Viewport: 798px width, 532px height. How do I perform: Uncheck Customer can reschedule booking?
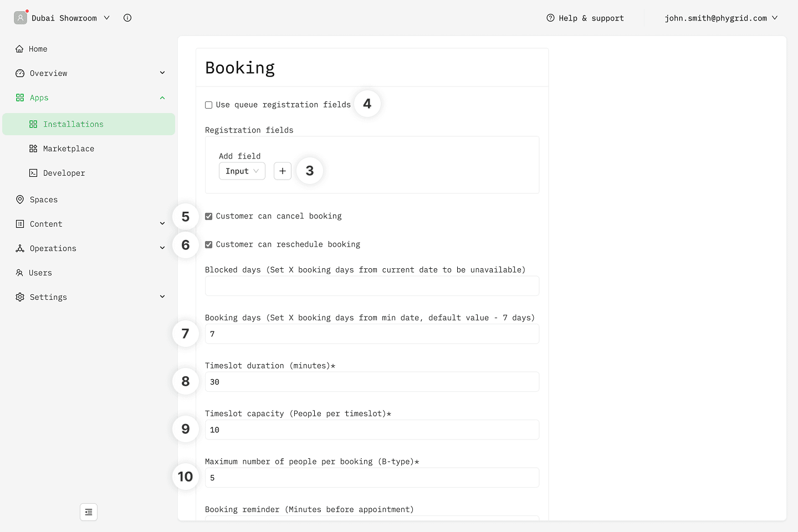pyautogui.click(x=209, y=244)
